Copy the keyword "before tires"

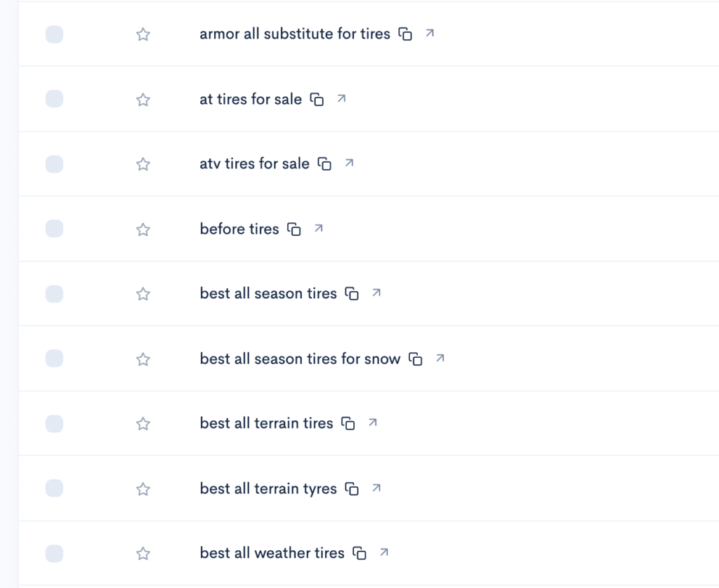coord(293,229)
